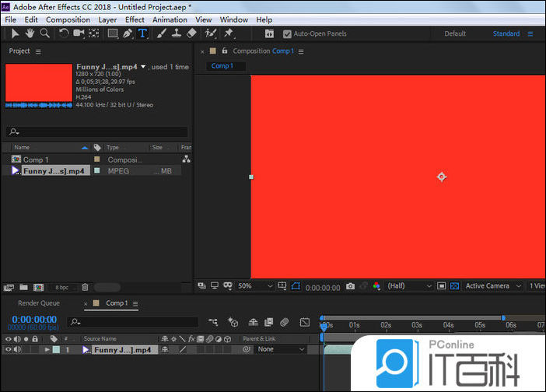
Task: Enable Auto-Open Panels checkbox
Action: [287, 34]
